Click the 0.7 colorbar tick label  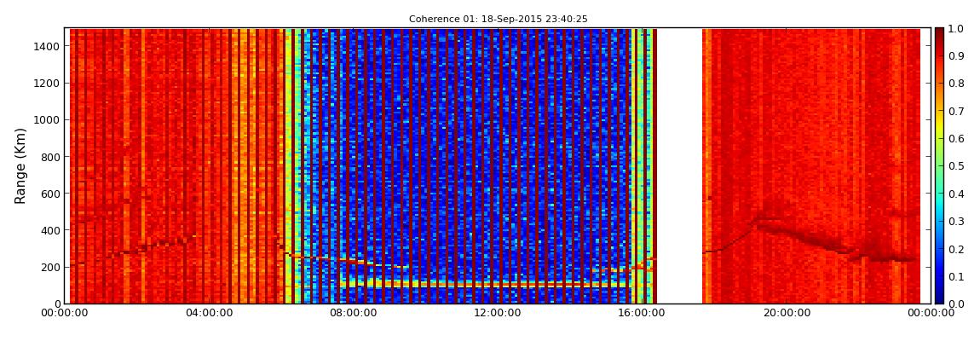pos(955,112)
